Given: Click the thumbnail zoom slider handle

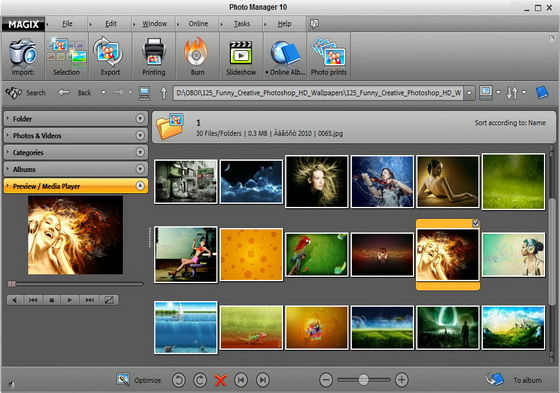Looking at the screenshot, I should point(363,380).
